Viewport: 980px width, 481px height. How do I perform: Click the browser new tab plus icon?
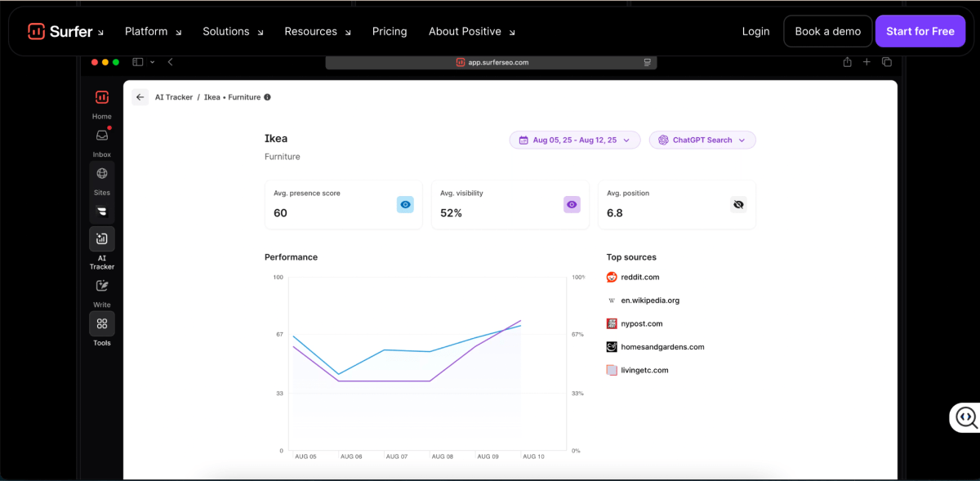(x=867, y=62)
